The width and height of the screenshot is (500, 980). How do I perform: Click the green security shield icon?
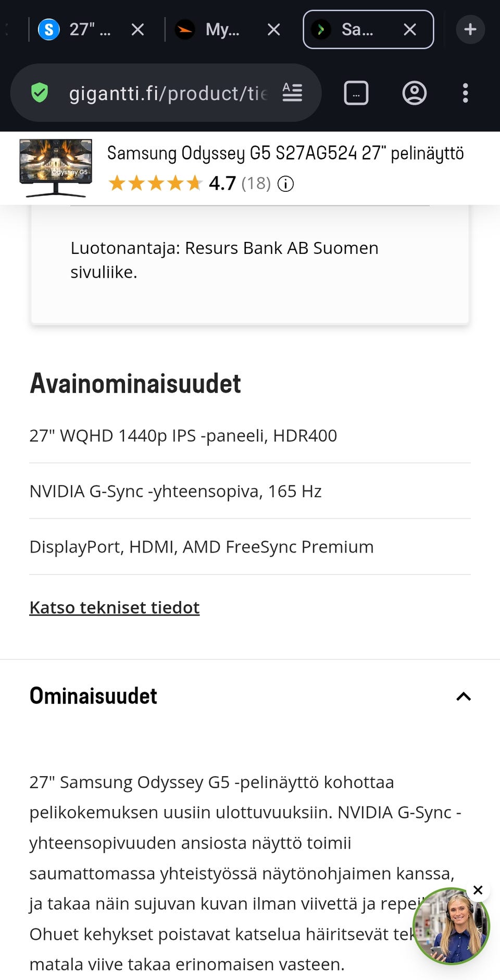click(40, 93)
